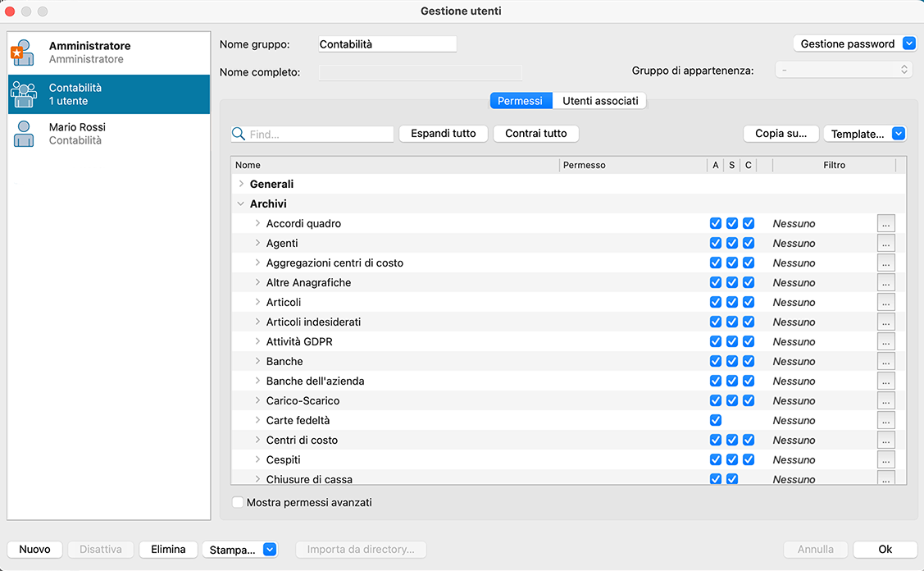Click in the Nome gruppo text field

[387, 44]
